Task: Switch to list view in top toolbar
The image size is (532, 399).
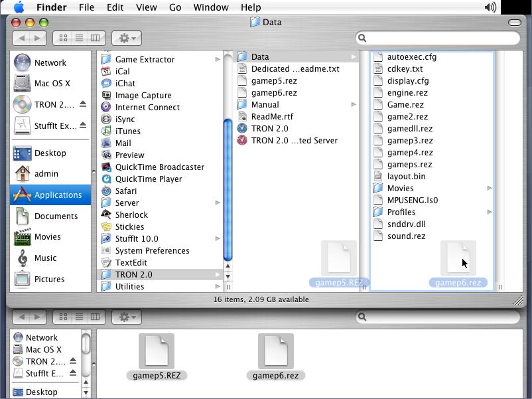Action: pos(79,39)
